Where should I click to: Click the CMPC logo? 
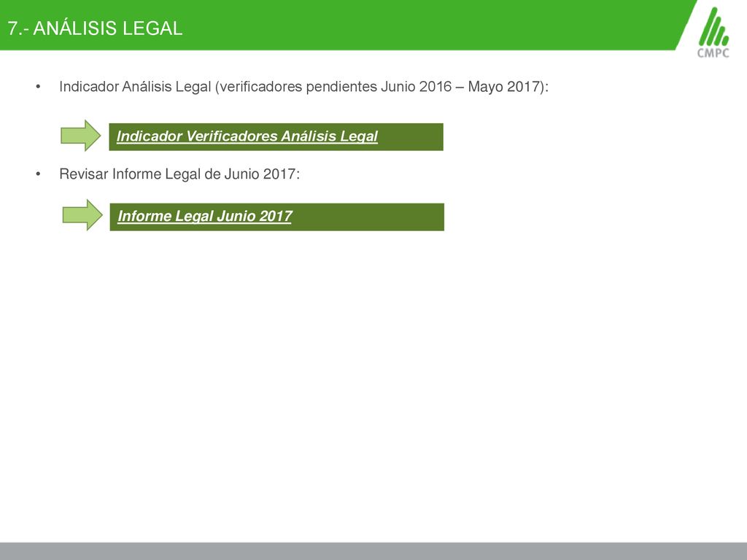tap(713, 32)
